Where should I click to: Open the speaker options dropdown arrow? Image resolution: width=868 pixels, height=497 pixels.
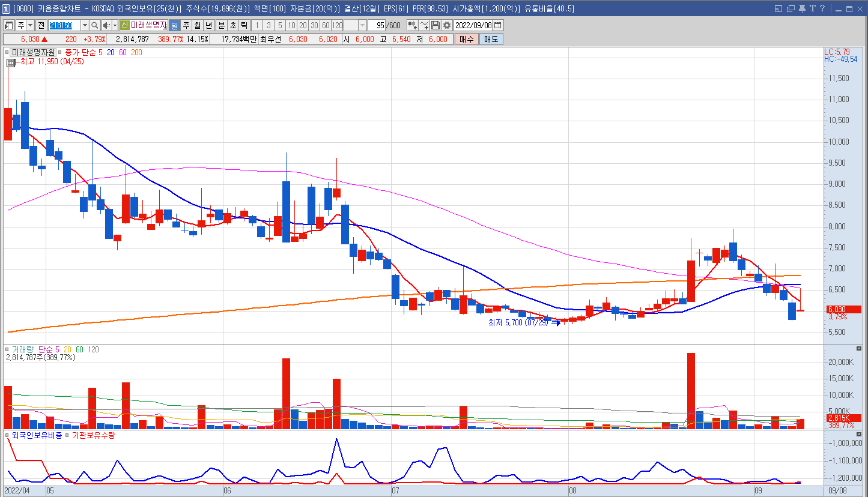coord(115,25)
